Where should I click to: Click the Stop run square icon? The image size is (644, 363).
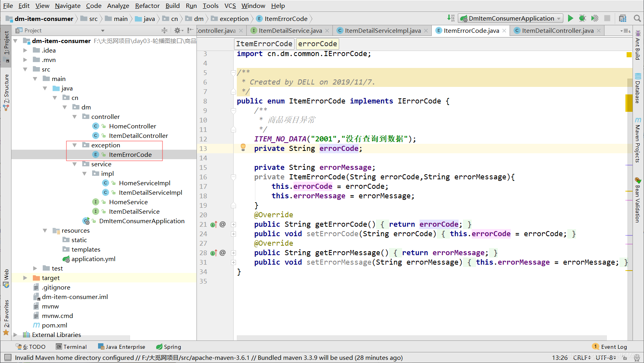pyautogui.click(x=607, y=18)
